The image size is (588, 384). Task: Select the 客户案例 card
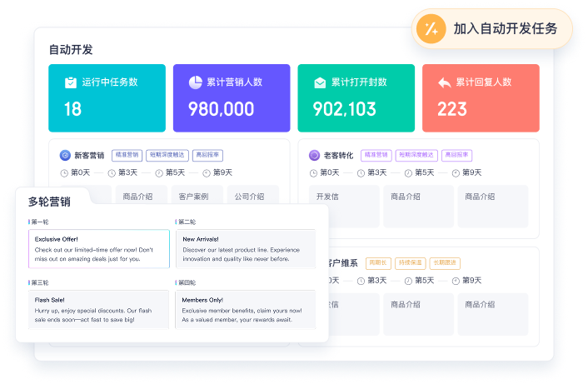point(197,196)
